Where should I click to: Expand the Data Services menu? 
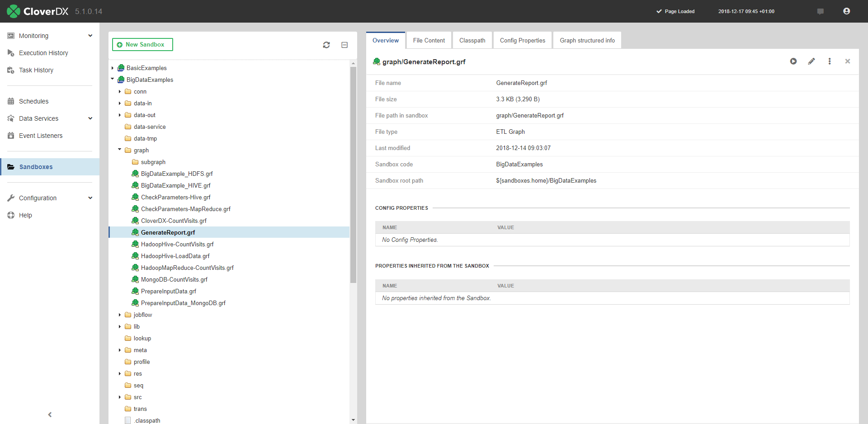[90, 118]
